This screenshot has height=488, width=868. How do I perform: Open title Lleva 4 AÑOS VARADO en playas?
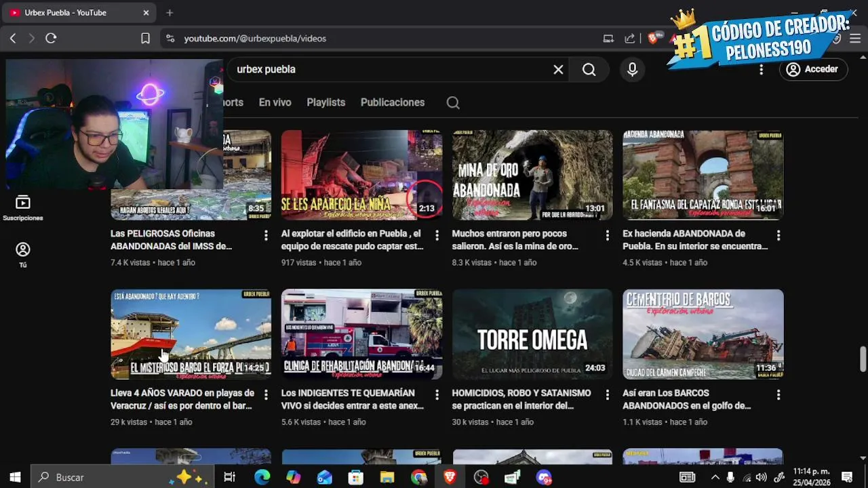coord(182,399)
